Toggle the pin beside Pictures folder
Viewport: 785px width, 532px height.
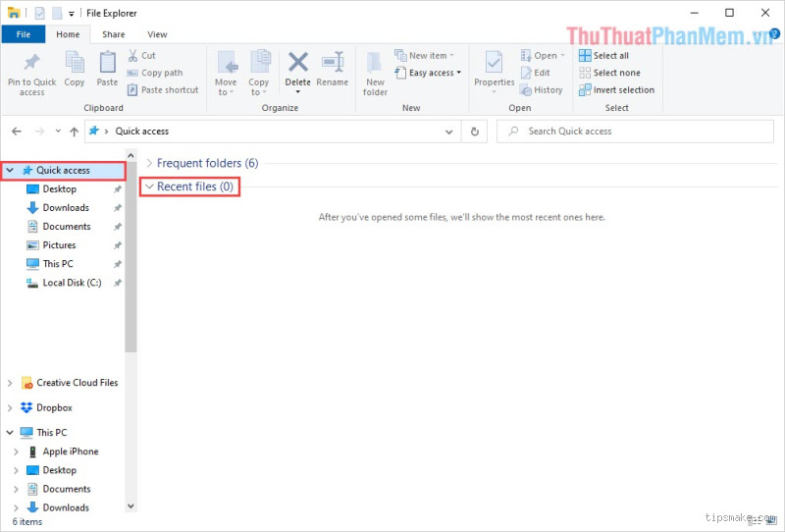coord(118,245)
